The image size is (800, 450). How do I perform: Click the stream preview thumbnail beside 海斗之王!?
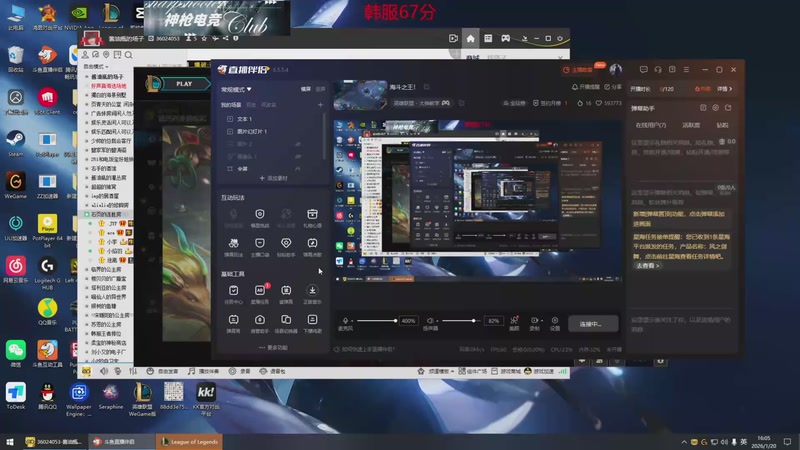[360, 95]
